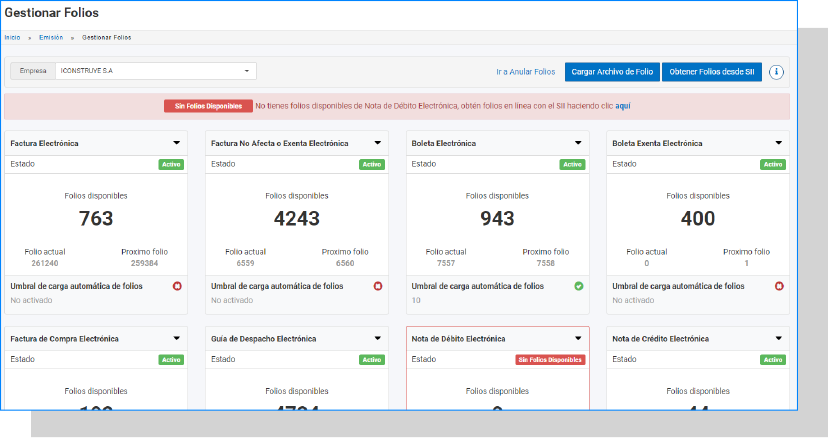The height and width of the screenshot is (438, 828).
Task: Click folio actual value 6559
Action: point(246,263)
